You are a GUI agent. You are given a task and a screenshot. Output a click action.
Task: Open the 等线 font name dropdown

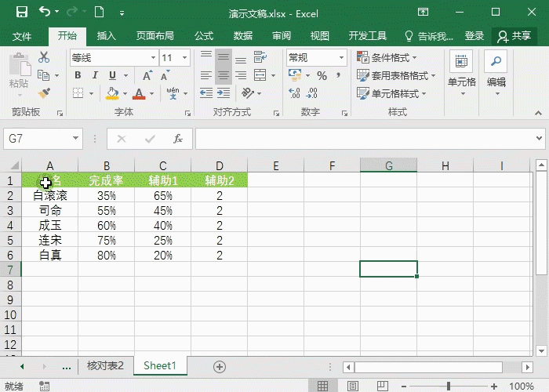pyautogui.click(x=153, y=57)
